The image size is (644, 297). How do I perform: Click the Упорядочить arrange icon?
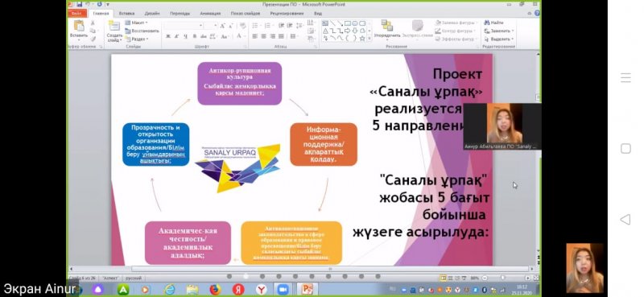387,26
